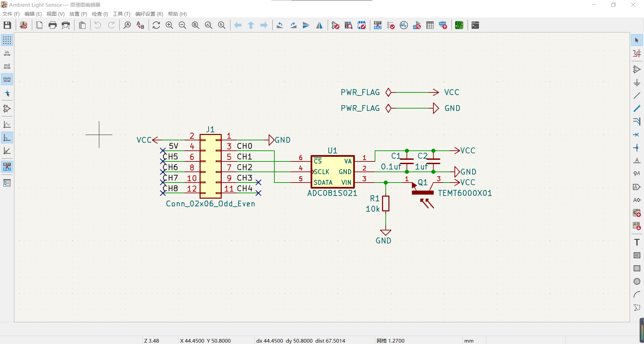Select the Add junction tool
This screenshot has width=644, height=344.
[637, 148]
